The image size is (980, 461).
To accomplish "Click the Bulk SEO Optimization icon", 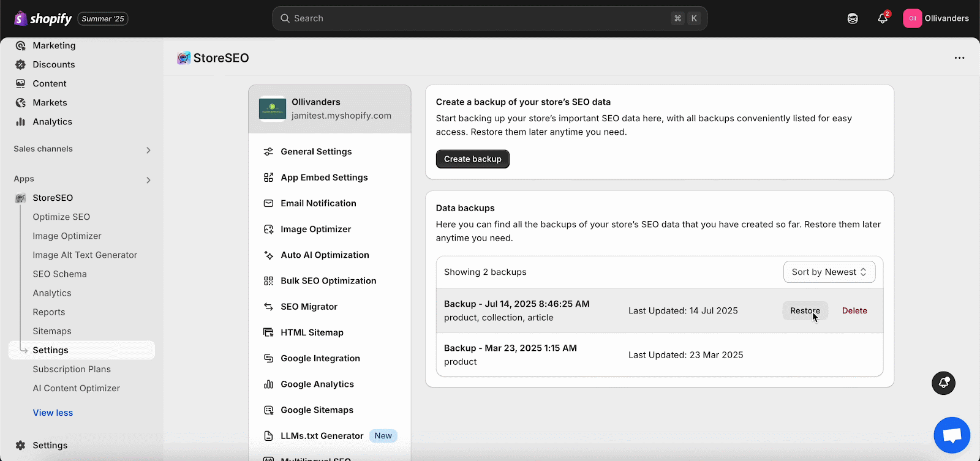I will click(268, 280).
